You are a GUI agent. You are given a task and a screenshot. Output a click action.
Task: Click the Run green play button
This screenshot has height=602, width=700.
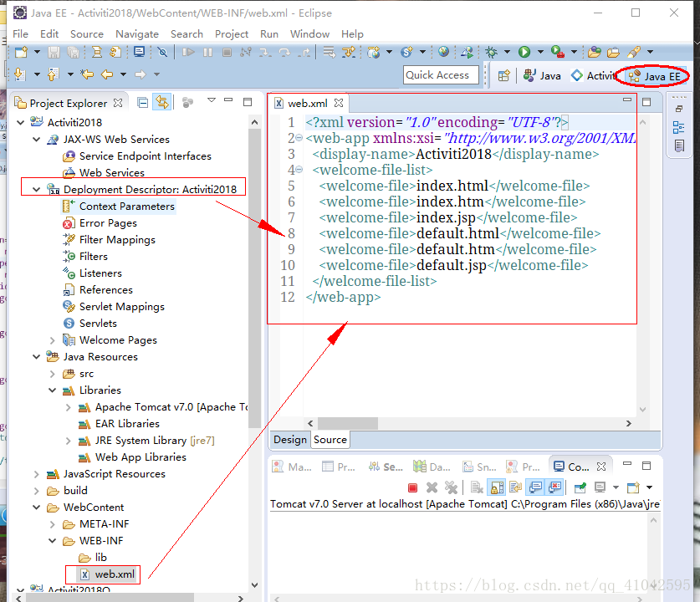(524, 52)
